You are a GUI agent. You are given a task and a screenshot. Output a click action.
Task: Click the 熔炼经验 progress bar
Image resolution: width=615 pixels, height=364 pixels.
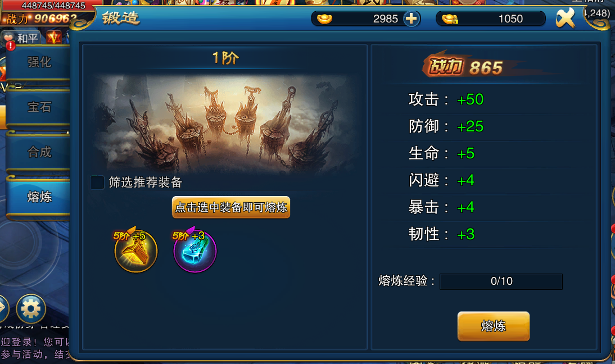pos(501,281)
